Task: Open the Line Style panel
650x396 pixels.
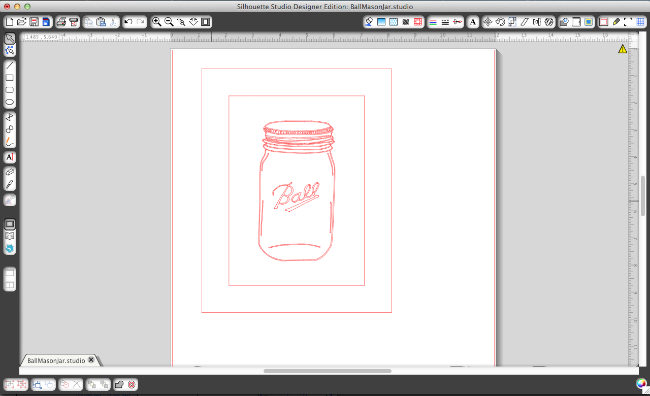Action: pos(445,22)
